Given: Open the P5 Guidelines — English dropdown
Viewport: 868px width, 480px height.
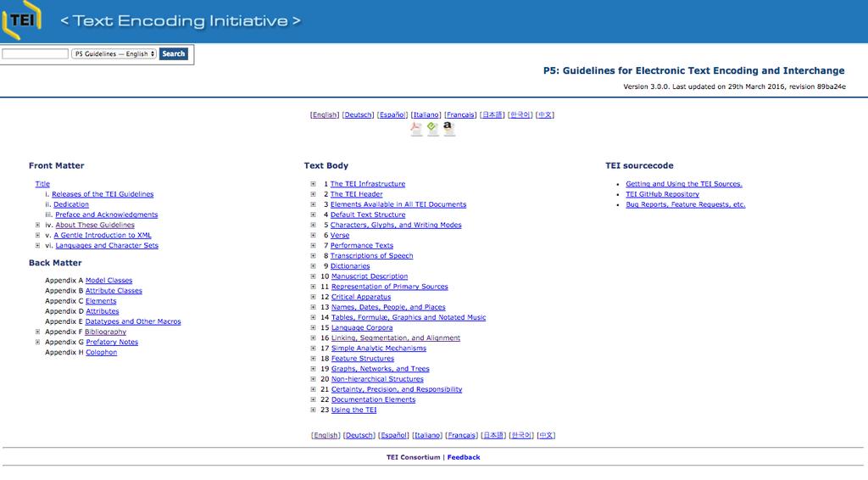Looking at the screenshot, I should tap(114, 53).
